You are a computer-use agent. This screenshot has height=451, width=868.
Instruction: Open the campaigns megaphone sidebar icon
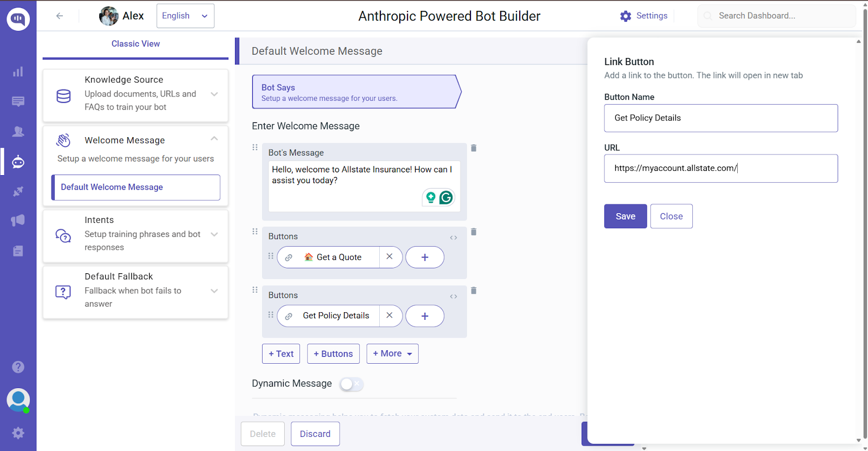pyautogui.click(x=18, y=220)
